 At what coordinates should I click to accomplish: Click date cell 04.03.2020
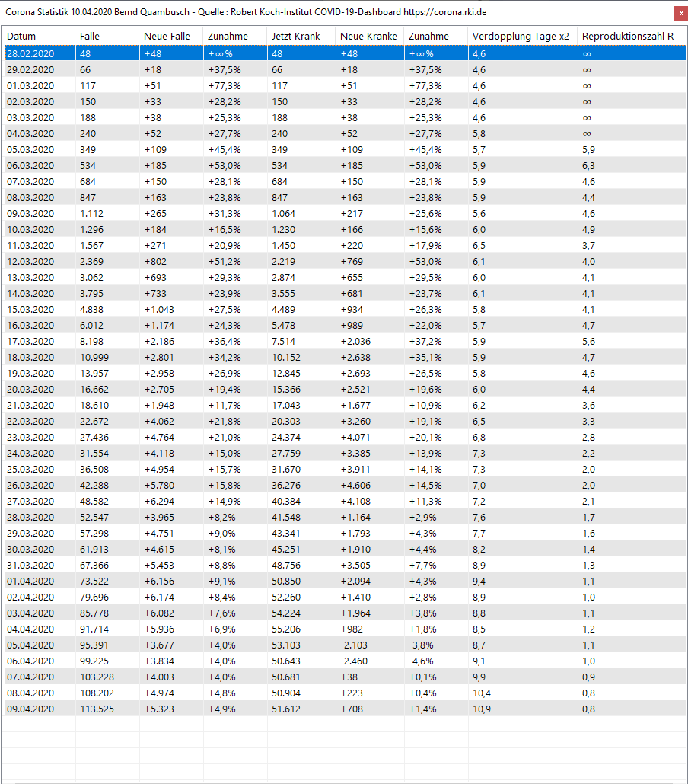(x=30, y=133)
